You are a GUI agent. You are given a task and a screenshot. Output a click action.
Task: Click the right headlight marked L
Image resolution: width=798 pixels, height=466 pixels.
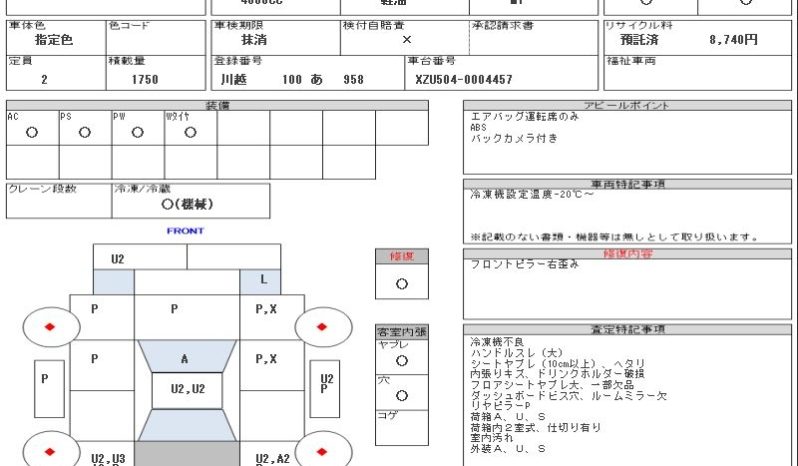click(260, 282)
